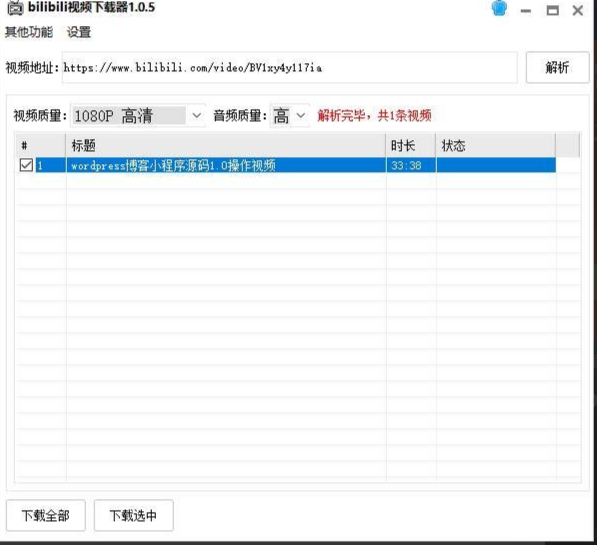Maximize the downloader window
The height and width of the screenshot is (545, 597).
pos(552,10)
